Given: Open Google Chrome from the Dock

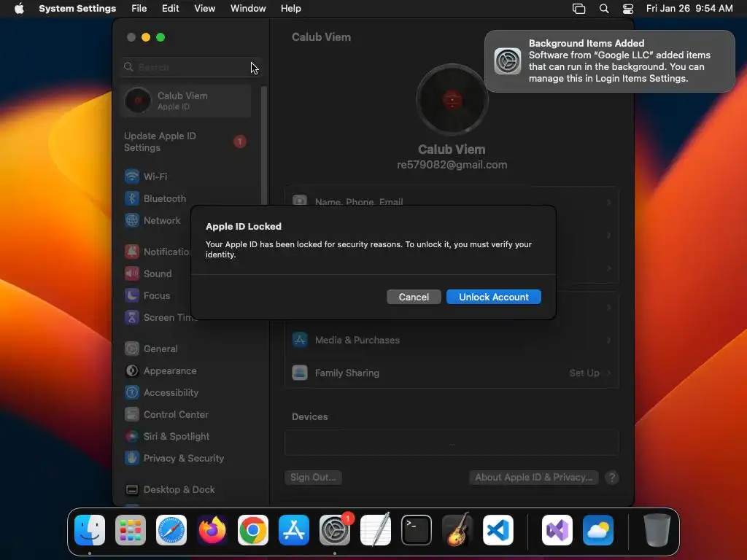Looking at the screenshot, I should (253, 530).
